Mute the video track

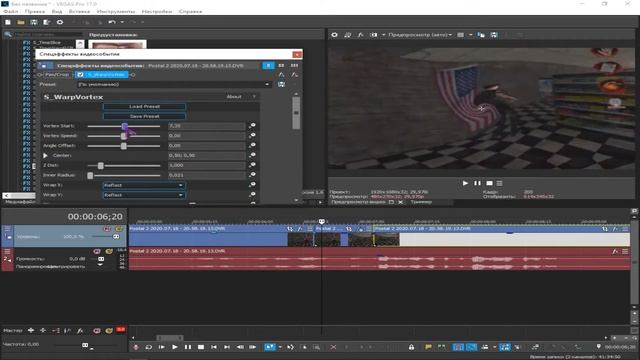click(107, 229)
